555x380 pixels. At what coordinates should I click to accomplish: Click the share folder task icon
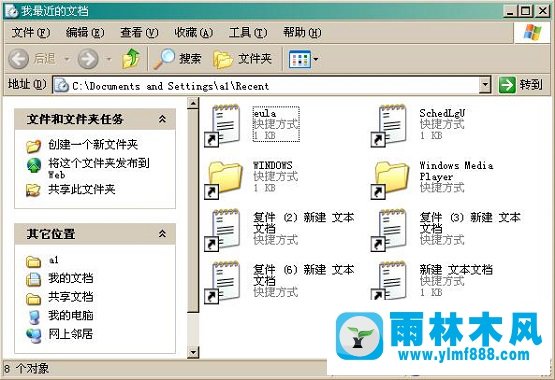click(x=34, y=190)
